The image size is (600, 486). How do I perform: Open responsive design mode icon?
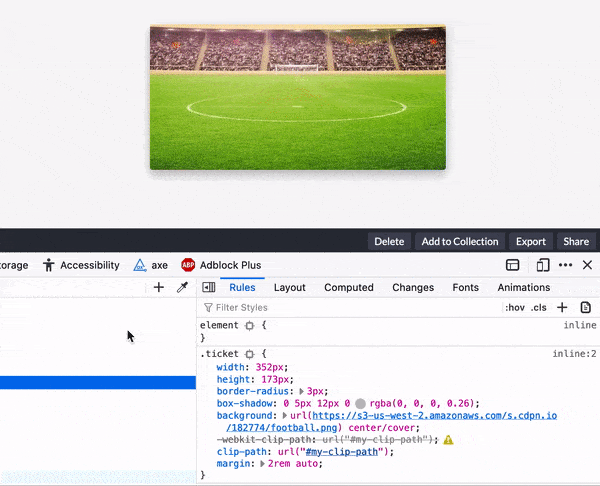click(543, 265)
